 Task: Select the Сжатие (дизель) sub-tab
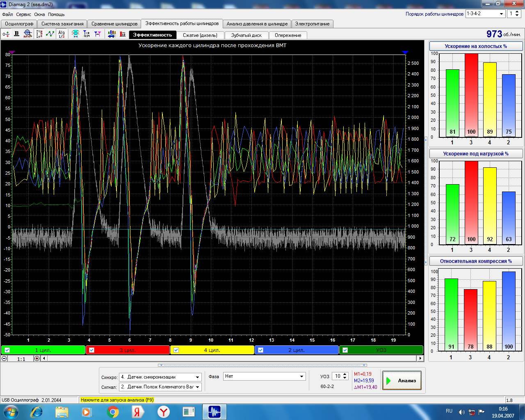200,35
